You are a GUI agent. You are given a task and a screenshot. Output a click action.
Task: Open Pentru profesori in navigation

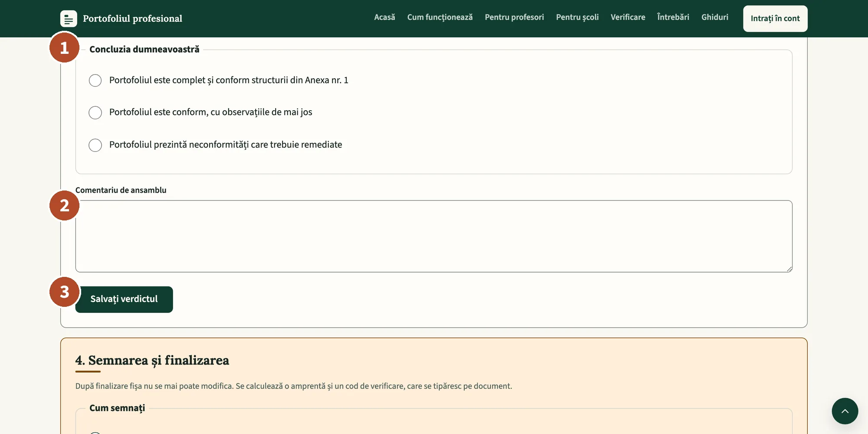[514, 17]
